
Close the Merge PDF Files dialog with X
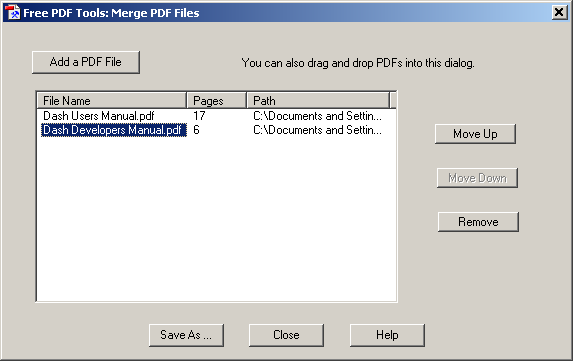click(559, 12)
